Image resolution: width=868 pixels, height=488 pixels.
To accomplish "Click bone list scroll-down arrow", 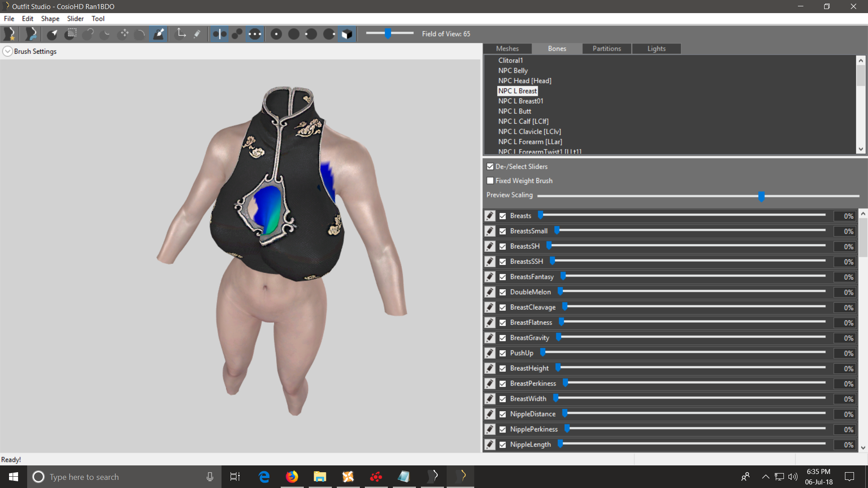I will tap(861, 149).
